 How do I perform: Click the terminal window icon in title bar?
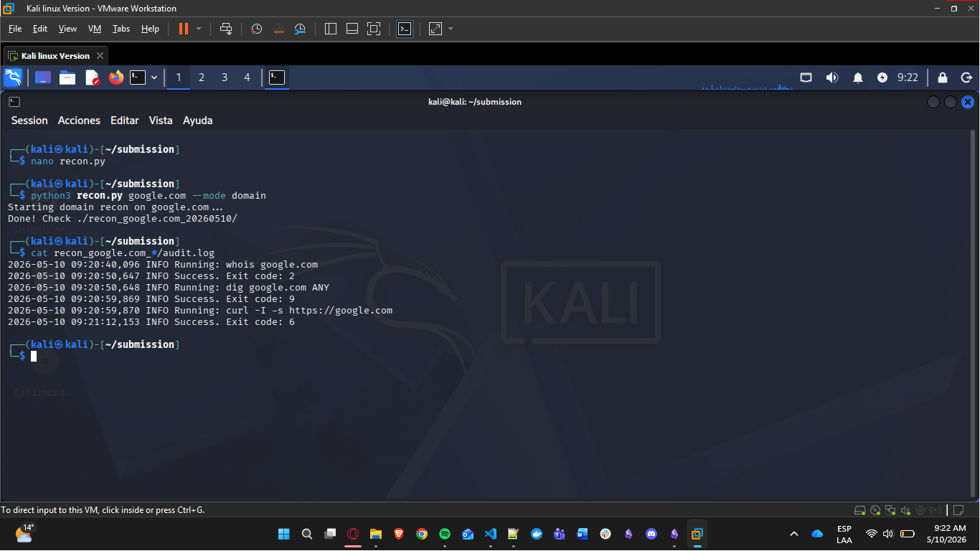coord(14,102)
